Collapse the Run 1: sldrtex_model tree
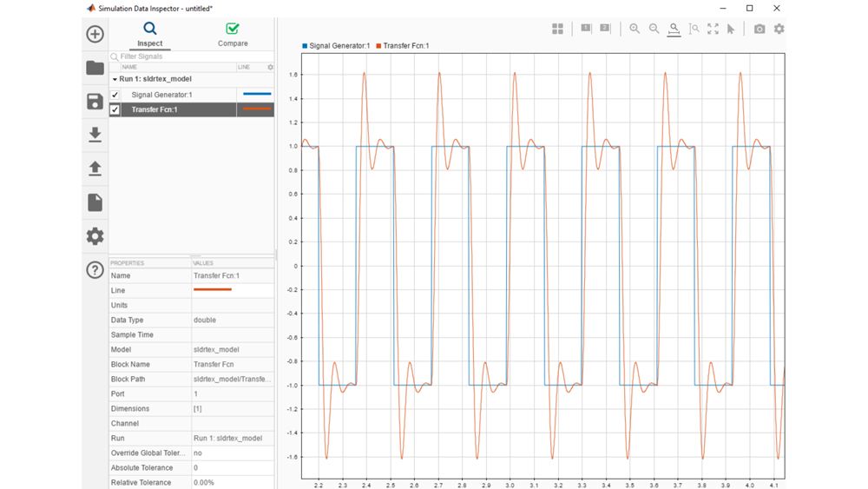This screenshot has width=868, height=489. point(115,79)
